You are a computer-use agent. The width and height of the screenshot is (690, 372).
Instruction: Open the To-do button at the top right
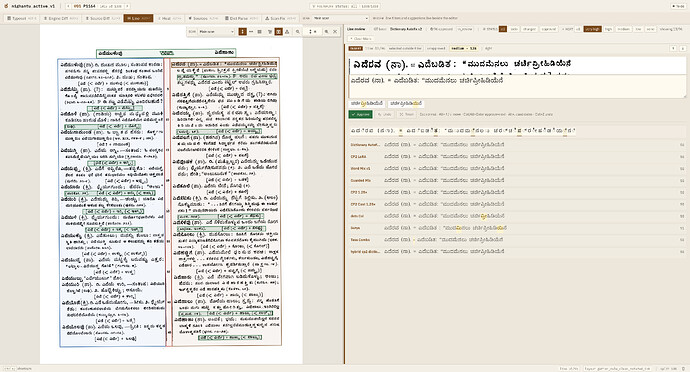(678, 6)
